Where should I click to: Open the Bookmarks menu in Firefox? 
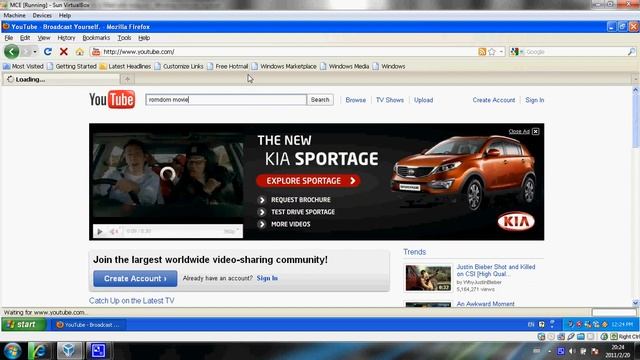(x=96, y=38)
